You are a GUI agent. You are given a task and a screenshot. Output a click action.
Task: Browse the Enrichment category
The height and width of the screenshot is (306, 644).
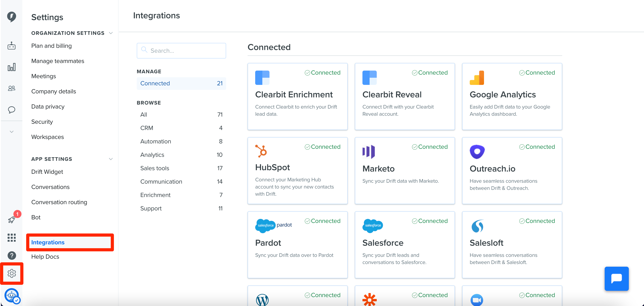pyautogui.click(x=181, y=195)
